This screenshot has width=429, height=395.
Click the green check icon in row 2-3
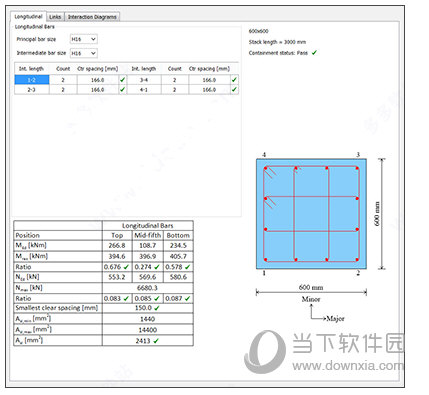[x=122, y=89]
